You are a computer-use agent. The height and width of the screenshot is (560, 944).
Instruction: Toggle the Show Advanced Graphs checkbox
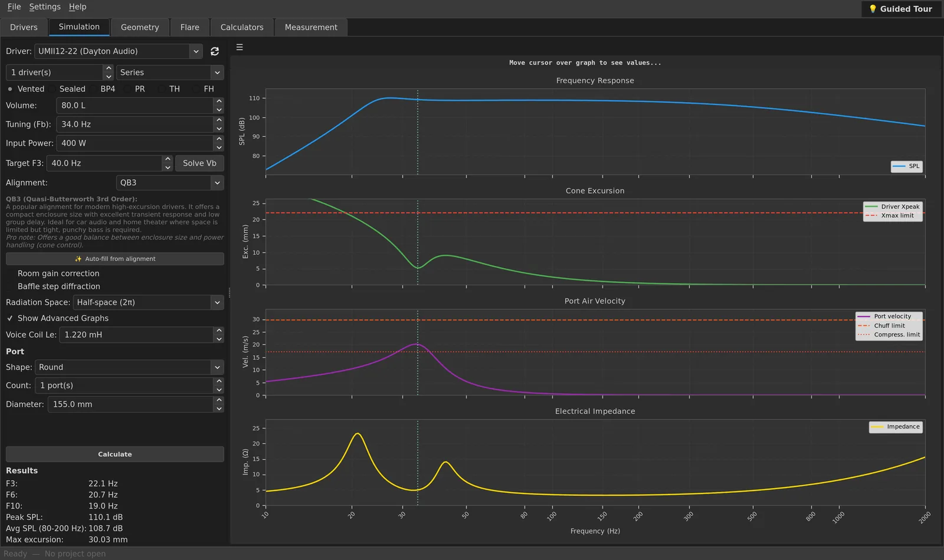tap(57, 318)
